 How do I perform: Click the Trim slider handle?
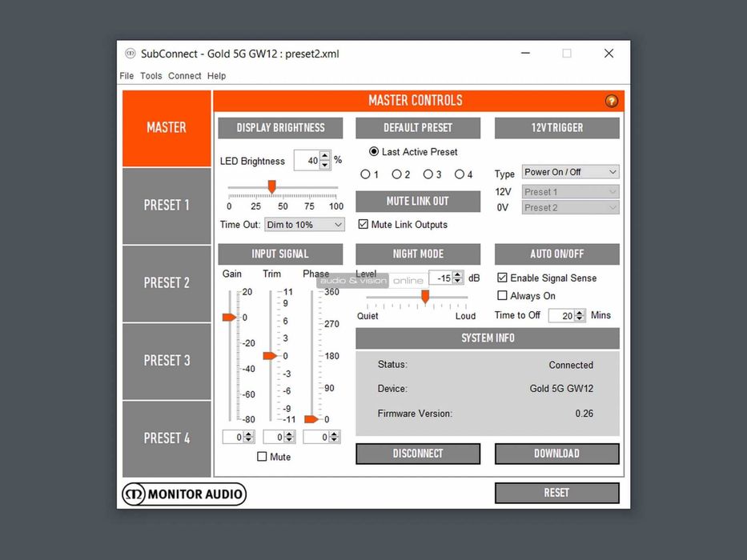click(x=270, y=356)
